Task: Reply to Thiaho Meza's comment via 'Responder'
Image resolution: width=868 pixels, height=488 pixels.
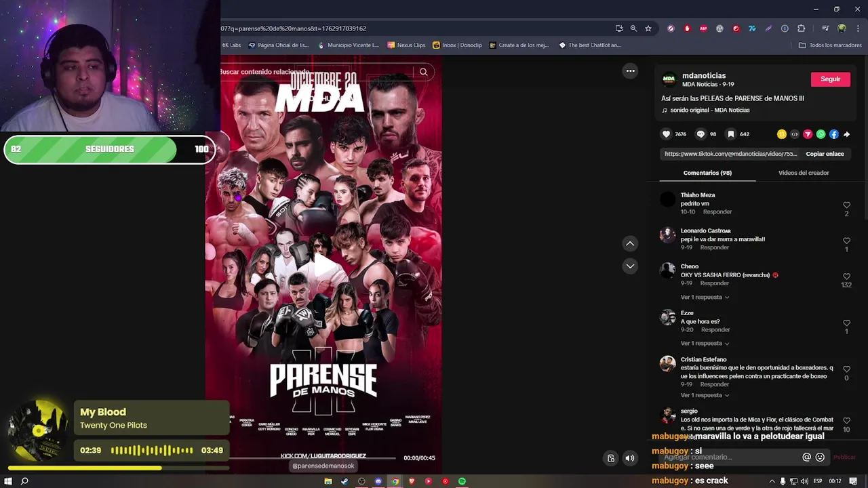Action: pos(717,212)
